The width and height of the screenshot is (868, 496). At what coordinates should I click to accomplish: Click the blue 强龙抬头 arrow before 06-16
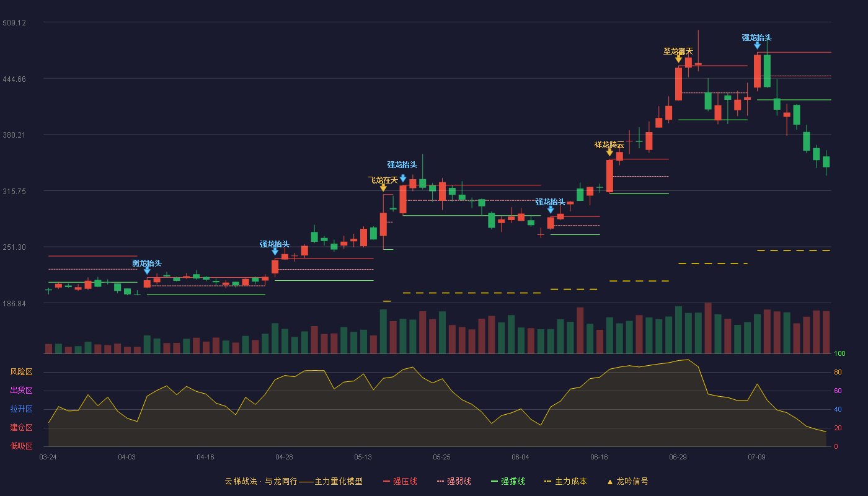(x=551, y=210)
